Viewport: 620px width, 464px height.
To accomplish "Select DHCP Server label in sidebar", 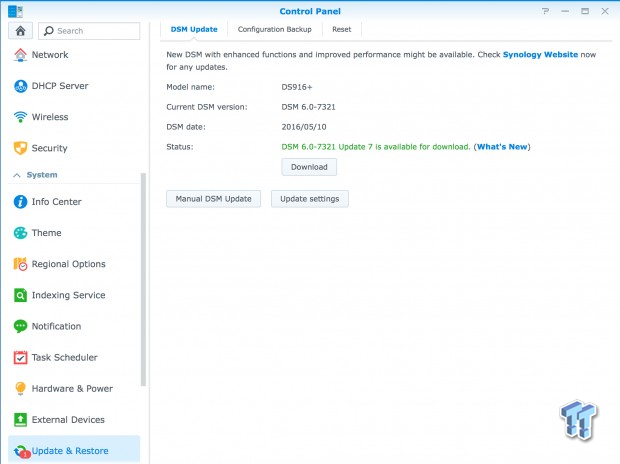I will point(60,86).
